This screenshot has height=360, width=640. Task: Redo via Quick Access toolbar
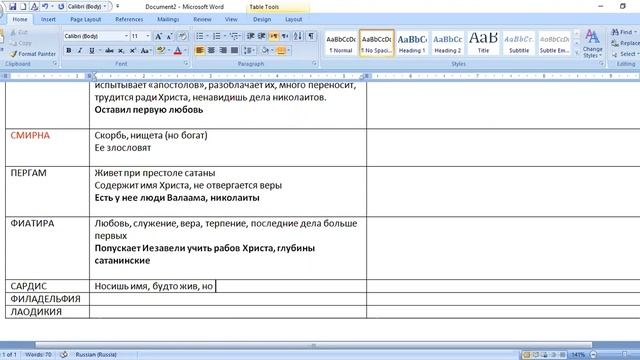click(61, 7)
